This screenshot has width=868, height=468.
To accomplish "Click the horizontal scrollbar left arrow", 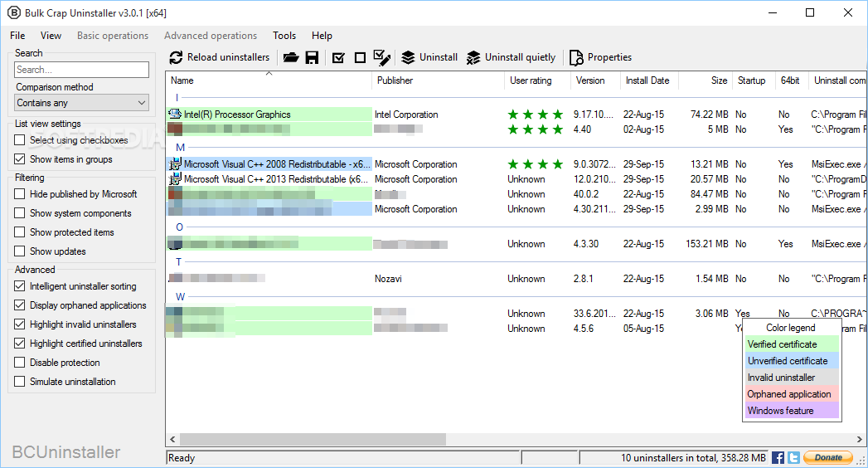I will [x=172, y=439].
